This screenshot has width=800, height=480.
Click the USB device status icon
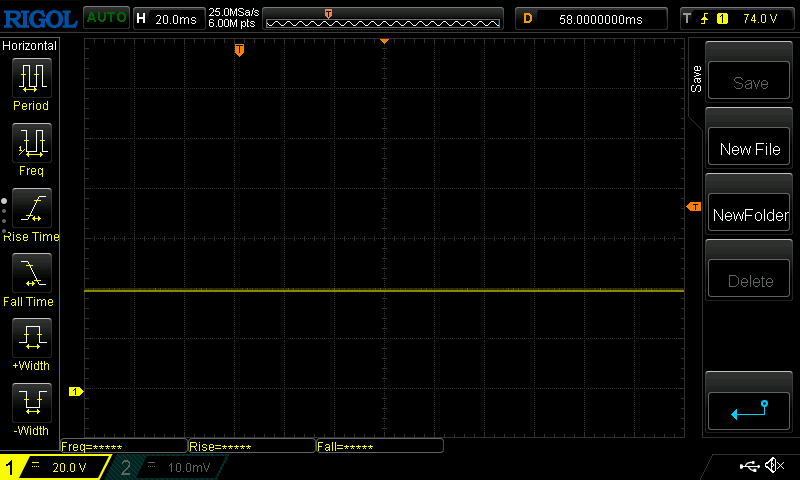(749, 466)
